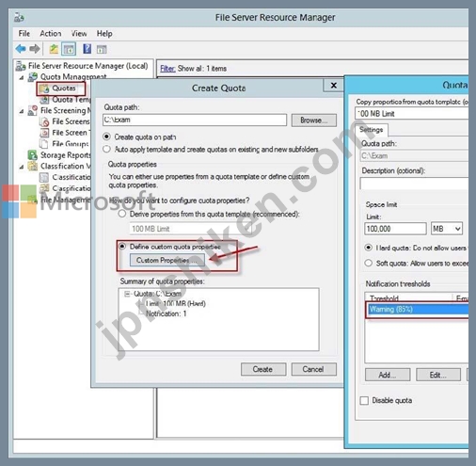This screenshot has height=466, width=476.
Task: Select Soft quota radio button
Action: tap(369, 263)
